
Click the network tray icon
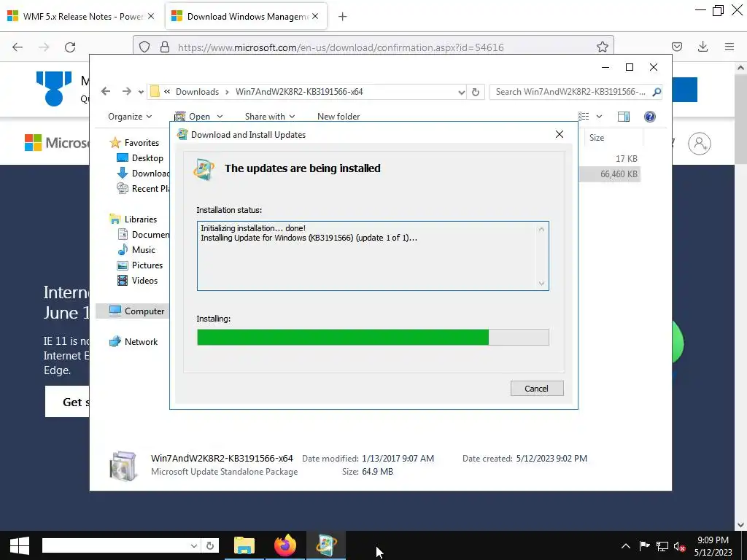coord(662,546)
